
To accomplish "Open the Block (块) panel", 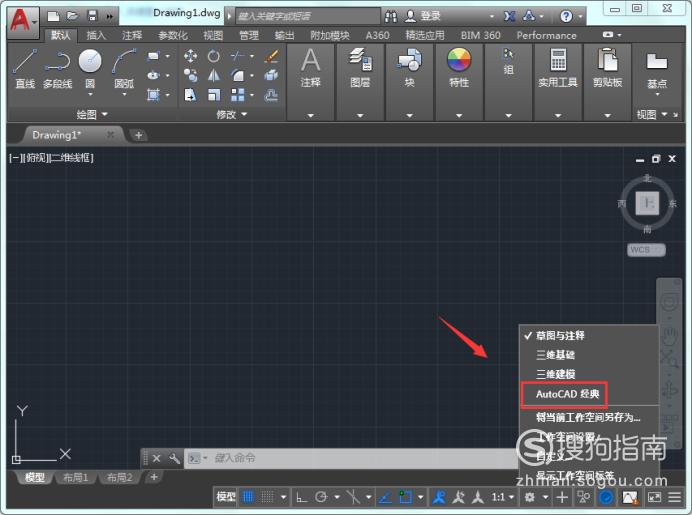I will pyautogui.click(x=409, y=68).
